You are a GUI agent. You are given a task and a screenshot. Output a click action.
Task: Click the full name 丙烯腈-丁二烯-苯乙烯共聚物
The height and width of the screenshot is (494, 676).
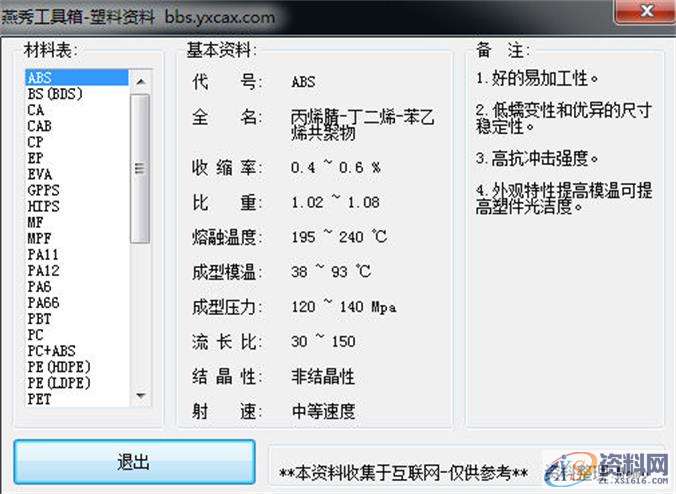point(363,125)
